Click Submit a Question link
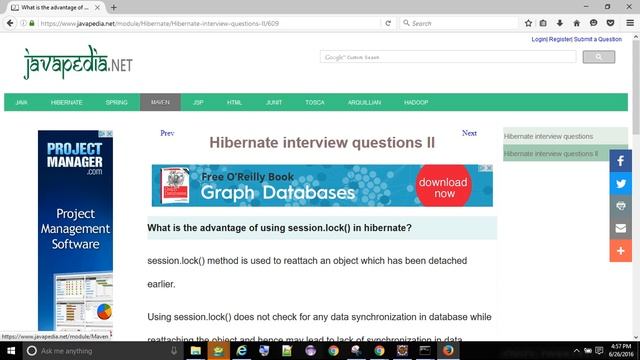The height and width of the screenshot is (360, 640). 598,39
